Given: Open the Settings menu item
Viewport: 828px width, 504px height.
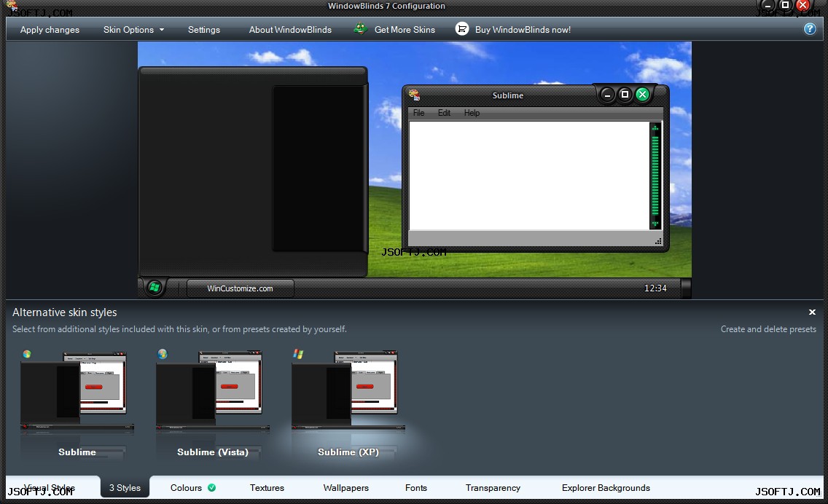Looking at the screenshot, I should point(204,30).
